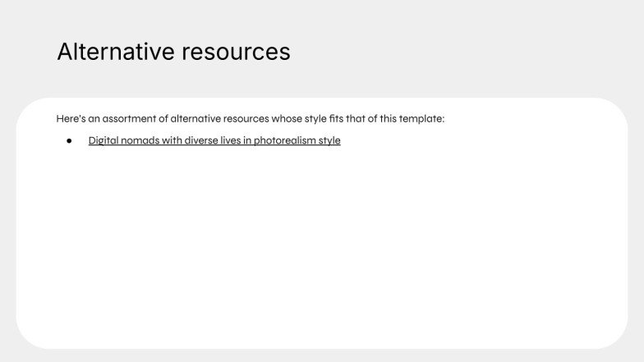Viewport: 644px width, 362px height.
Task: Click the word 'Here's' starting the intro
Action: coord(71,118)
